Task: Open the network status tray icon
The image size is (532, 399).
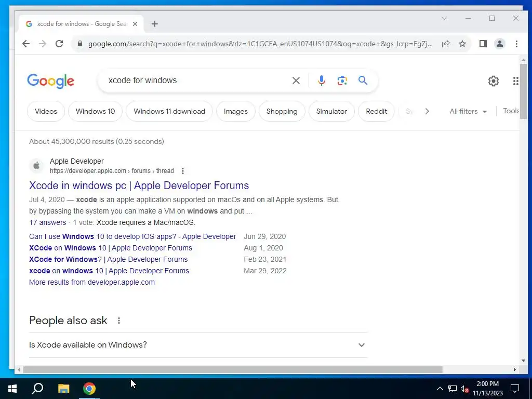Action: [x=453, y=389]
